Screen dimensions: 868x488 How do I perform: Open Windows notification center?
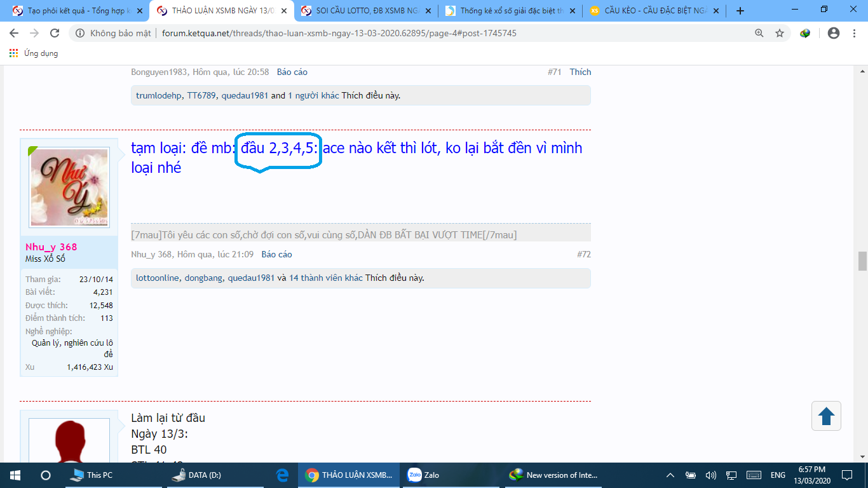[x=847, y=475]
